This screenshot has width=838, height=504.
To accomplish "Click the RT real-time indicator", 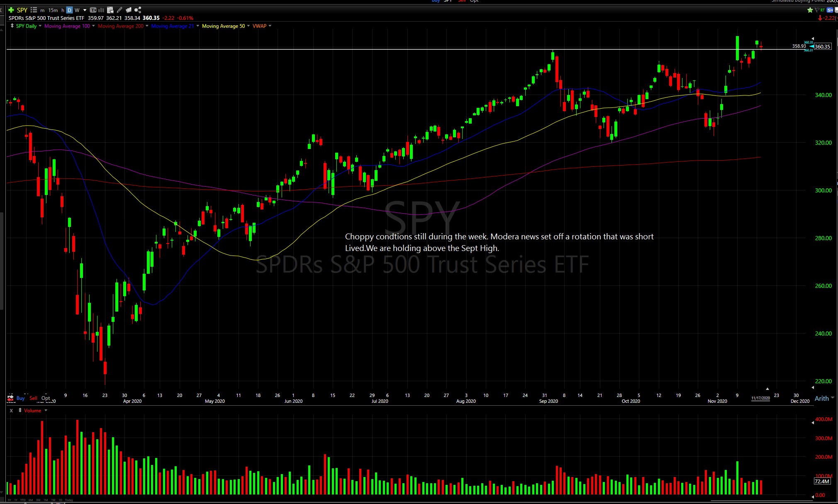I will [x=822, y=10].
